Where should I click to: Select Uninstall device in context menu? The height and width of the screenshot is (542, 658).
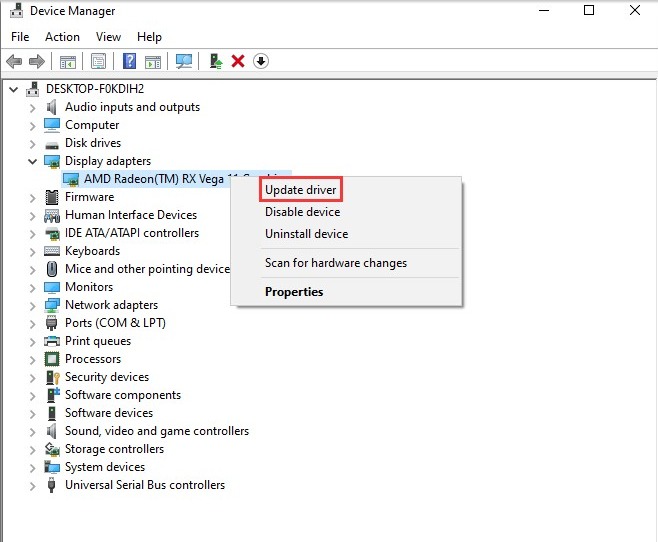coord(306,234)
